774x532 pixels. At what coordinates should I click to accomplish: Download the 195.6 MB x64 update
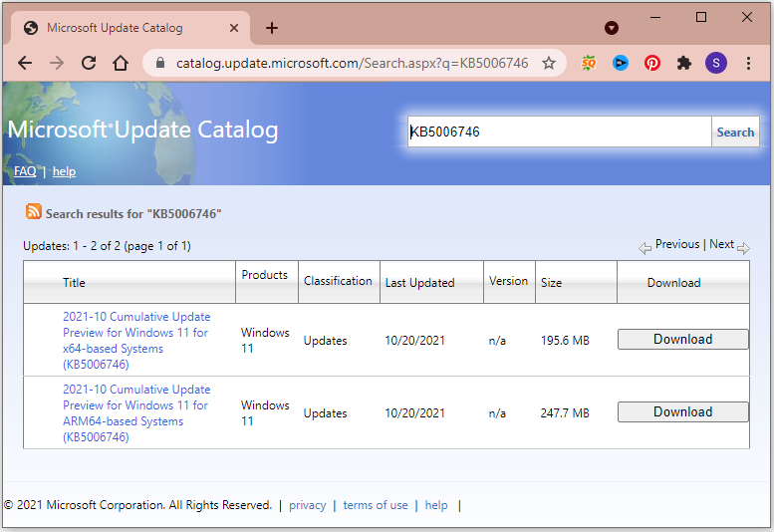(683, 340)
